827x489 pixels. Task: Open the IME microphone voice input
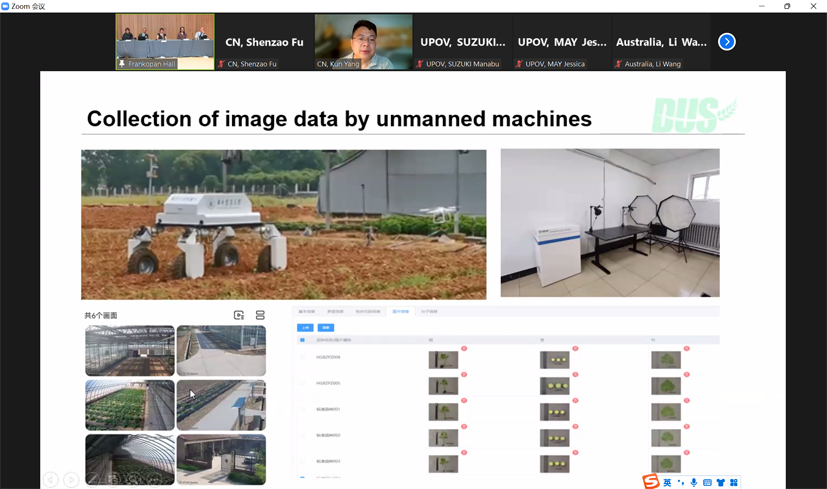click(694, 482)
